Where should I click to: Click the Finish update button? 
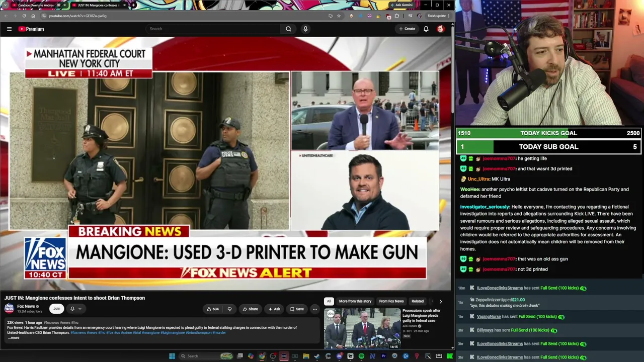439,16
